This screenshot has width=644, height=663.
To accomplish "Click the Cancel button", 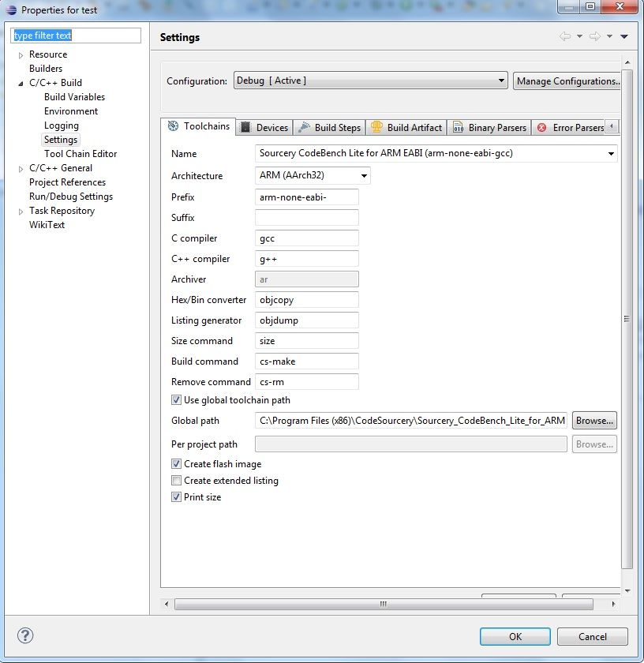I will (593, 636).
